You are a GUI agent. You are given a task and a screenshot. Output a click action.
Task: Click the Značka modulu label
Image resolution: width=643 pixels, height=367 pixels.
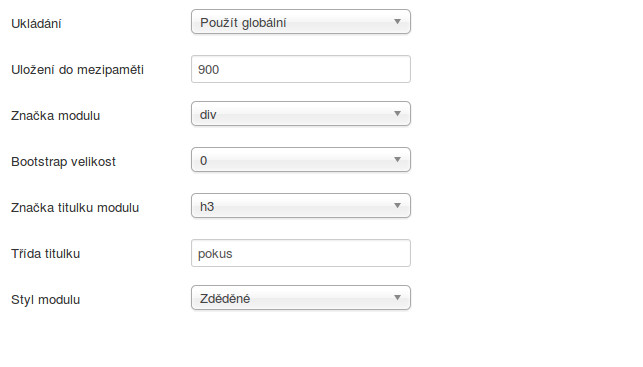[55, 116]
